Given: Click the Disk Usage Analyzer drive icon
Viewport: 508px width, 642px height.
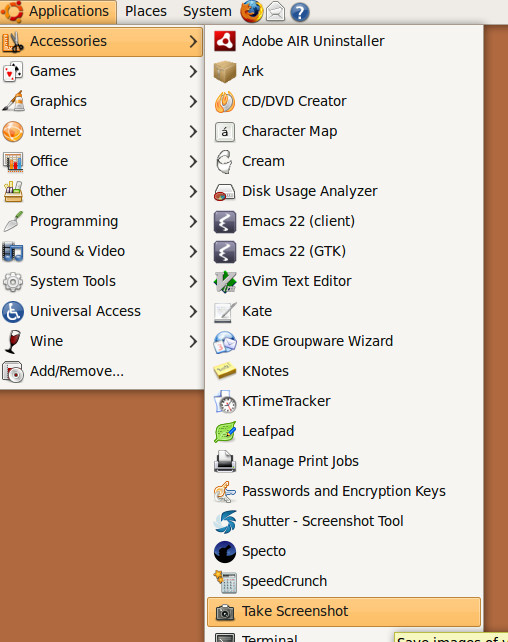Looking at the screenshot, I should click(x=224, y=192).
